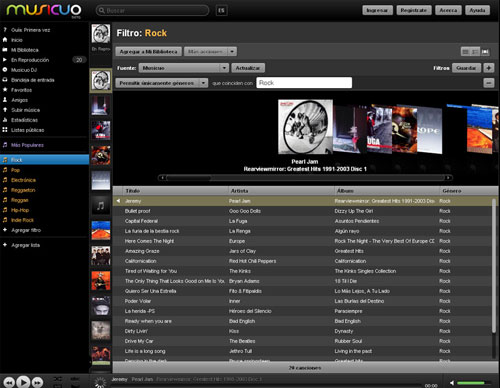View Estadísticas in sidebar
The height and width of the screenshot is (388, 500).
[24, 120]
